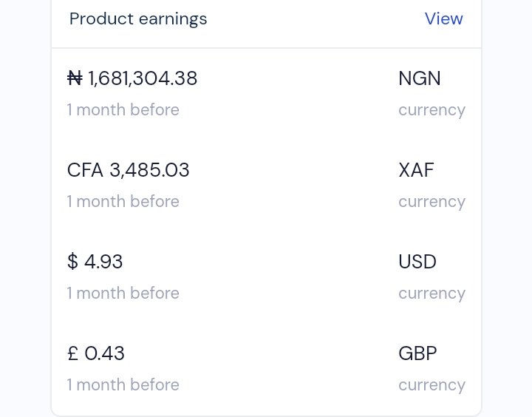Click the 'currency' label beneath GBP
The height and width of the screenshot is (417, 532).
pyautogui.click(x=432, y=385)
